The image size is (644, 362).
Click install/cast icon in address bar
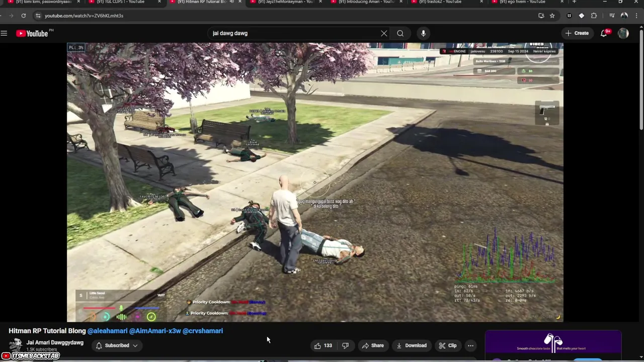(541, 16)
